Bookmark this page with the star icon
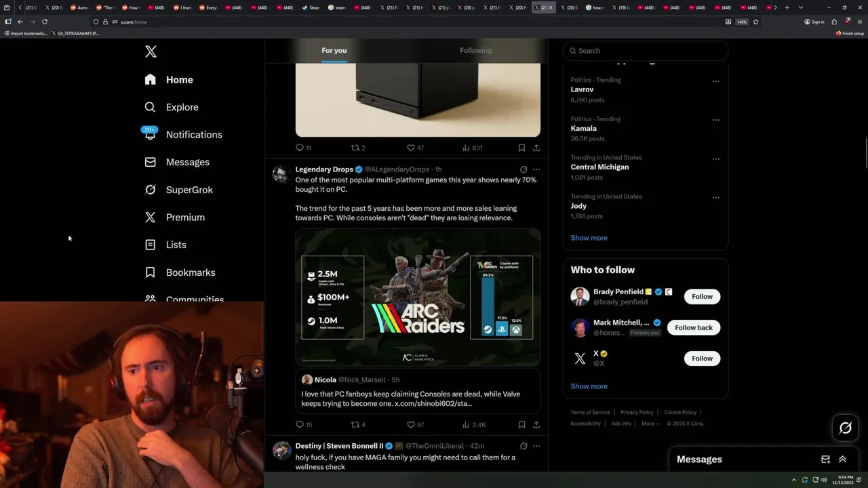Image resolution: width=868 pixels, height=488 pixels. (x=755, y=22)
